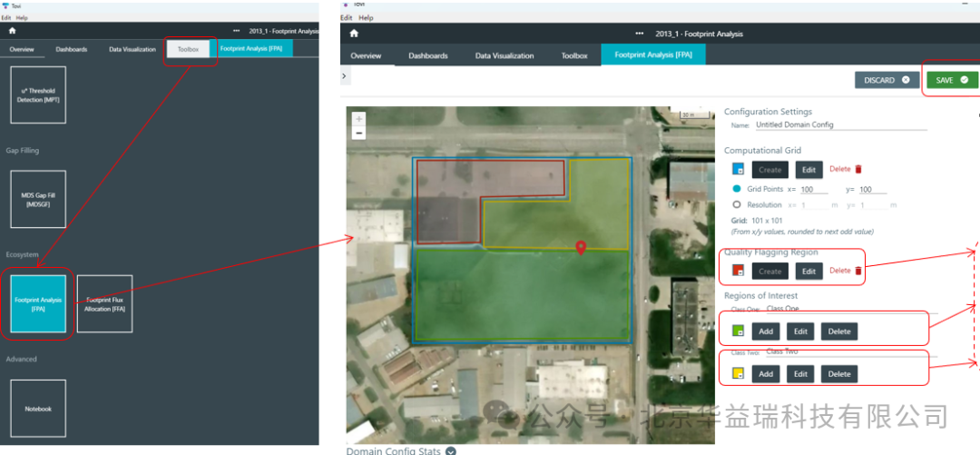Open the MDS Gap Fill [MDSGF] tile
The width and height of the screenshot is (980, 455).
[38, 198]
